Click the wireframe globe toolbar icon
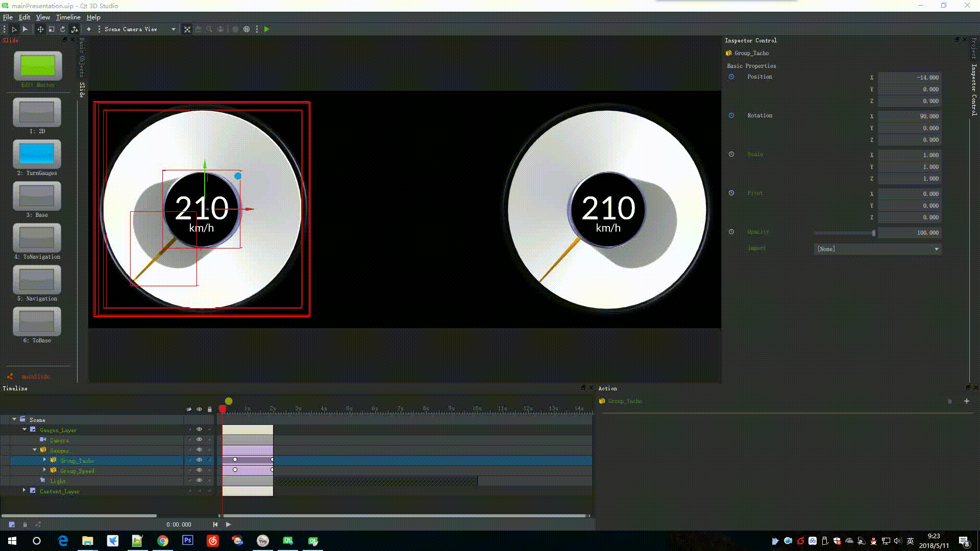Image resolution: width=980 pixels, height=551 pixels. (x=247, y=29)
